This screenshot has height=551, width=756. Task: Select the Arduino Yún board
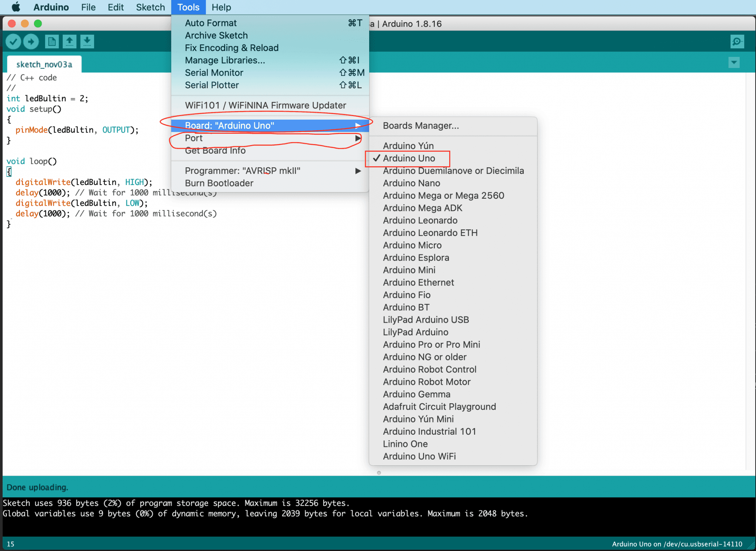(x=453, y=146)
